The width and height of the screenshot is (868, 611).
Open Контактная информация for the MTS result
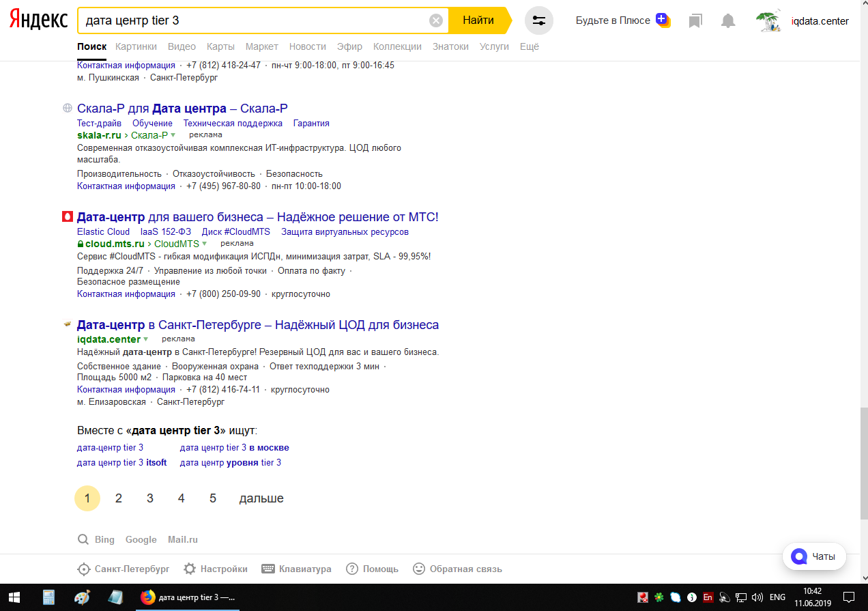coord(126,294)
